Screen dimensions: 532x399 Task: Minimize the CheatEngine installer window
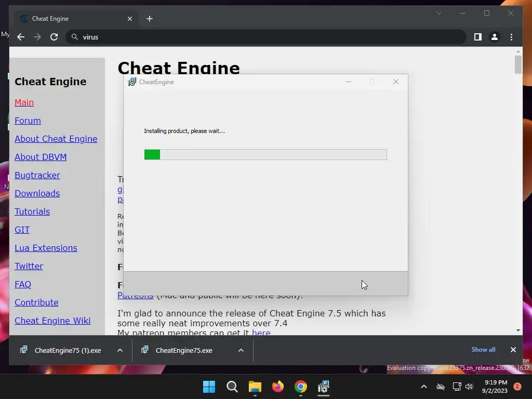tap(349, 82)
